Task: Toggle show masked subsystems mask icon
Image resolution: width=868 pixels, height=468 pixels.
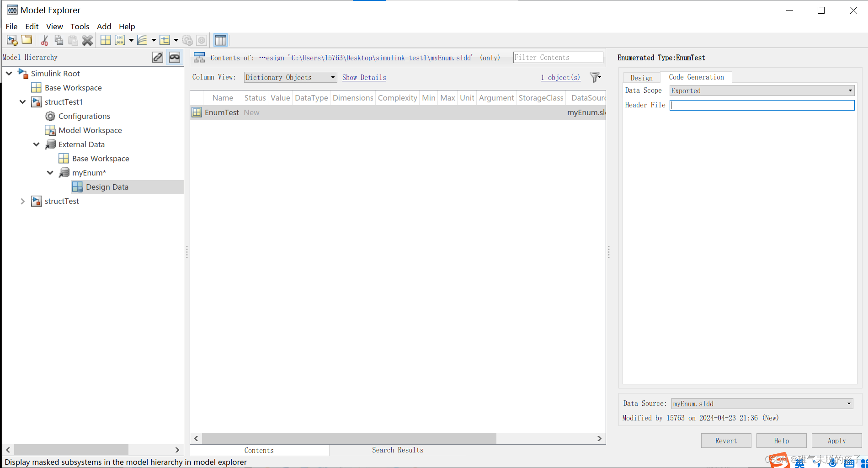Action: click(175, 57)
